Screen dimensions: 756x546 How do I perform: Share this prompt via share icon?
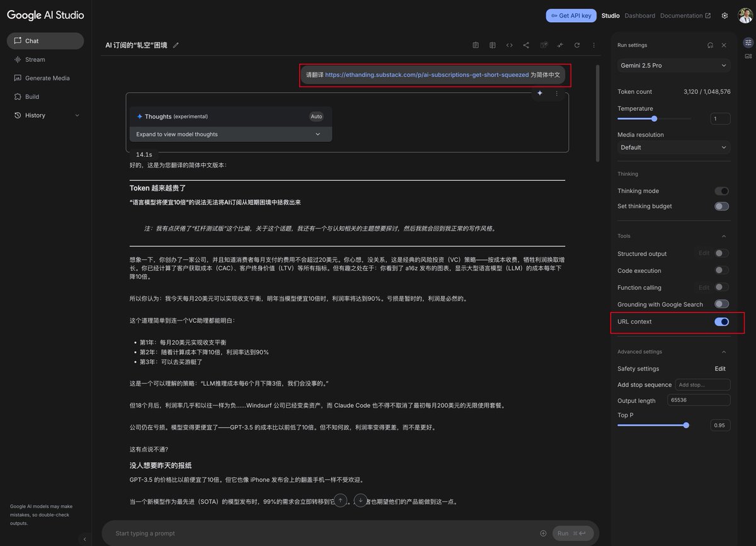[526, 45]
